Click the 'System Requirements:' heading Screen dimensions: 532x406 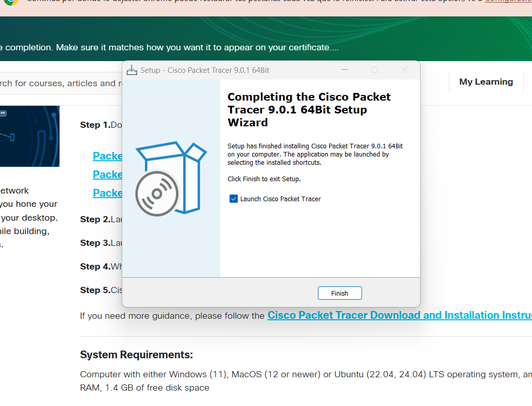click(x=137, y=355)
